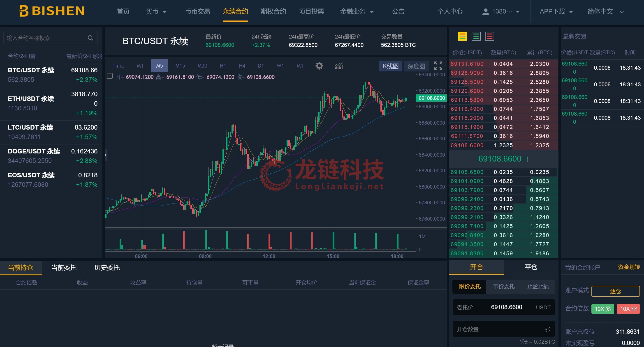Choose 止盈止损 order type
Image resolution: width=644 pixels, height=347 pixels.
click(x=538, y=286)
